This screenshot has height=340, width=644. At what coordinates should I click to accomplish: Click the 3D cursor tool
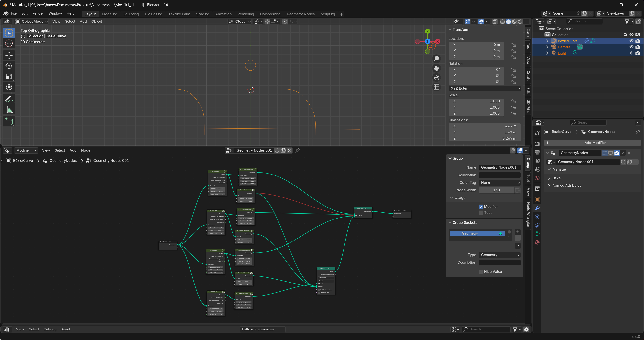pos(9,43)
